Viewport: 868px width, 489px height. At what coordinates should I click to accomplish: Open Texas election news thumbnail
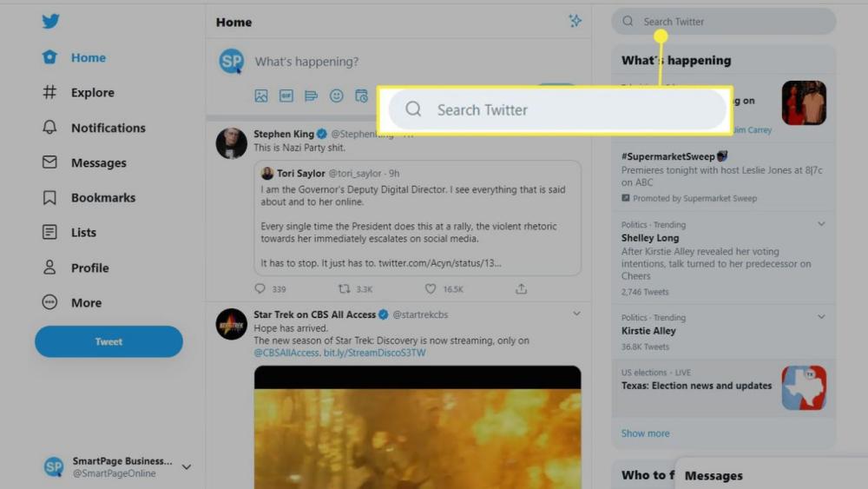pyautogui.click(x=803, y=387)
